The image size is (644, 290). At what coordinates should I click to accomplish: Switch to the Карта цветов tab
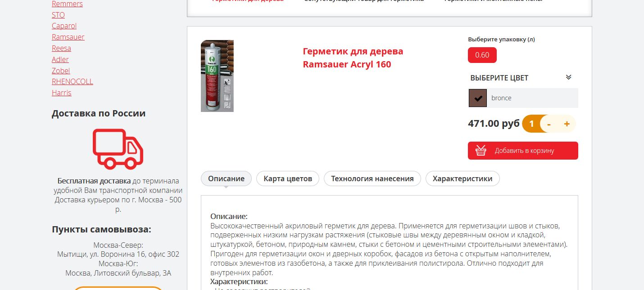point(288,178)
